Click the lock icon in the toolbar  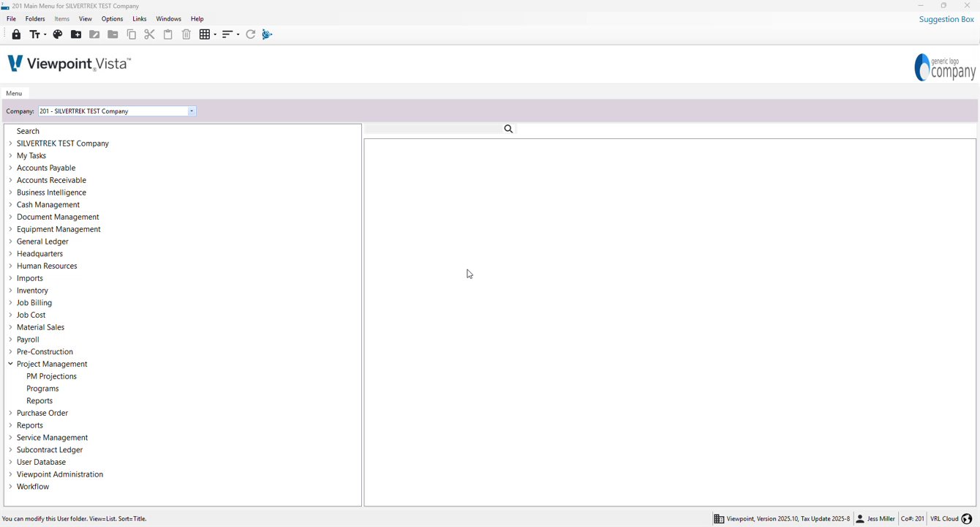pos(16,34)
